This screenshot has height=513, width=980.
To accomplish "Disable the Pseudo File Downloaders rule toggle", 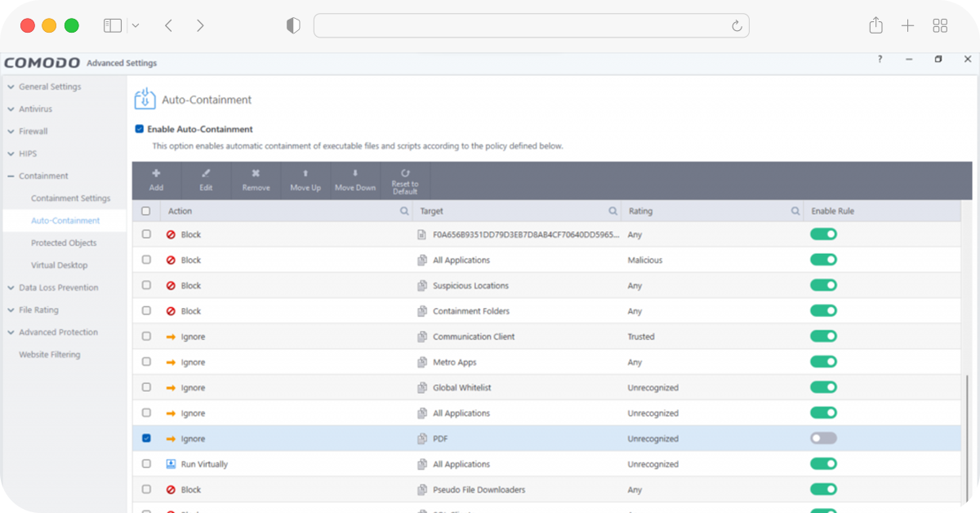I will 823,489.
